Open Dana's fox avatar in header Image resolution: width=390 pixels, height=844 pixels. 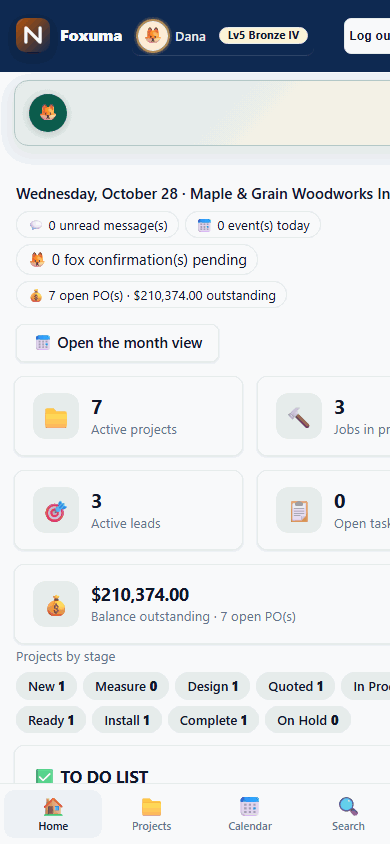click(153, 36)
